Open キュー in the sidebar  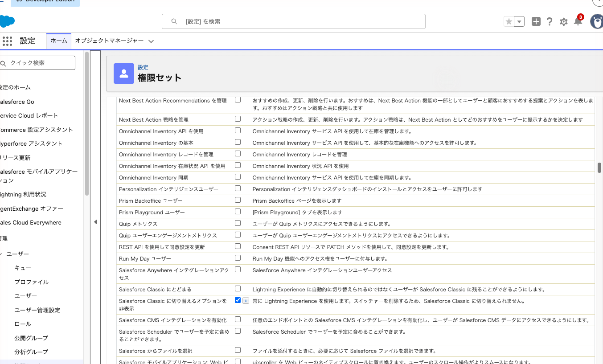point(23,268)
